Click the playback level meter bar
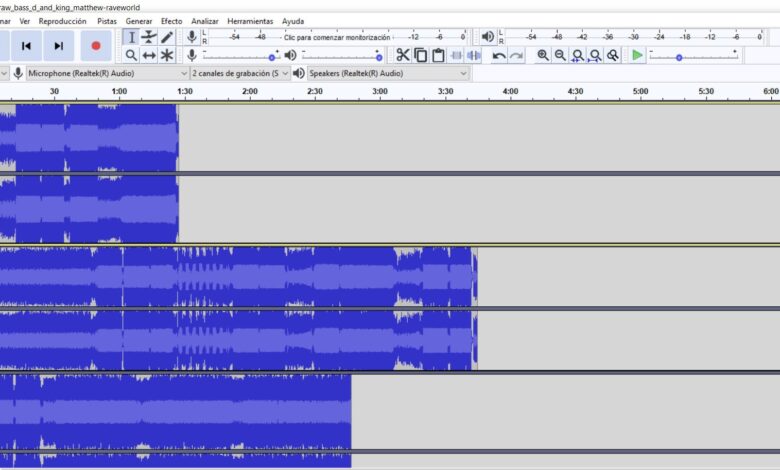780x470 pixels. tap(634, 37)
